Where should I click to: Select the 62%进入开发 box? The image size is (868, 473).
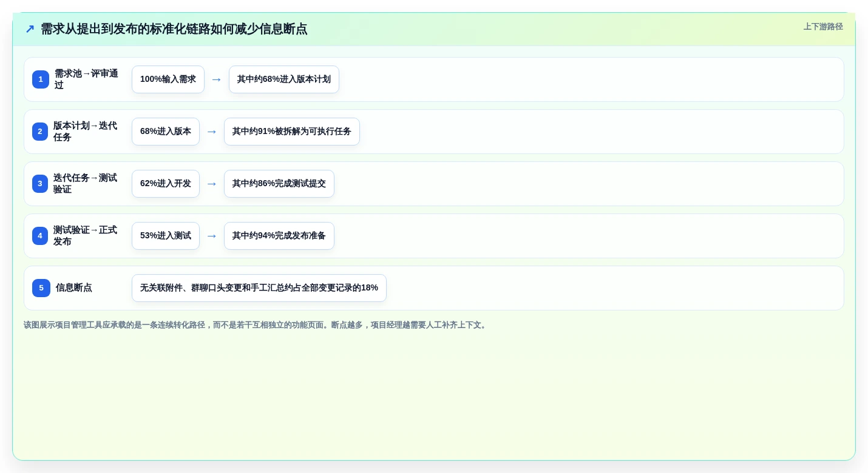(x=166, y=184)
